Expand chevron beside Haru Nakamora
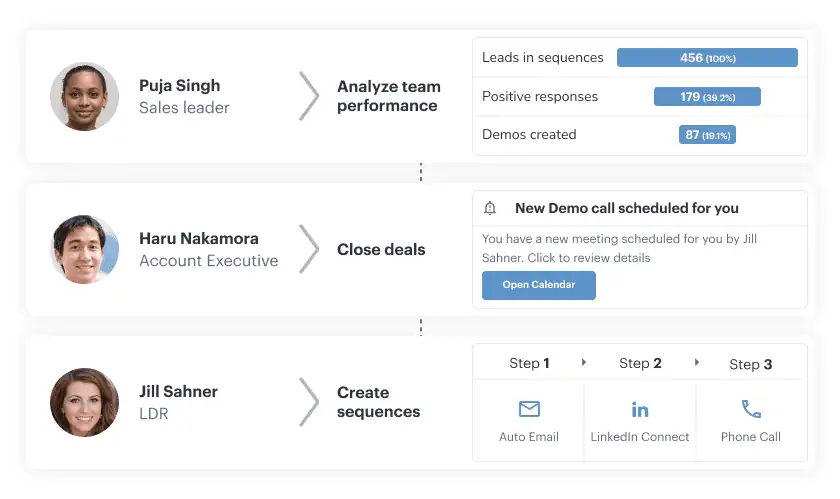The width and height of the screenshot is (840, 499). tap(309, 249)
